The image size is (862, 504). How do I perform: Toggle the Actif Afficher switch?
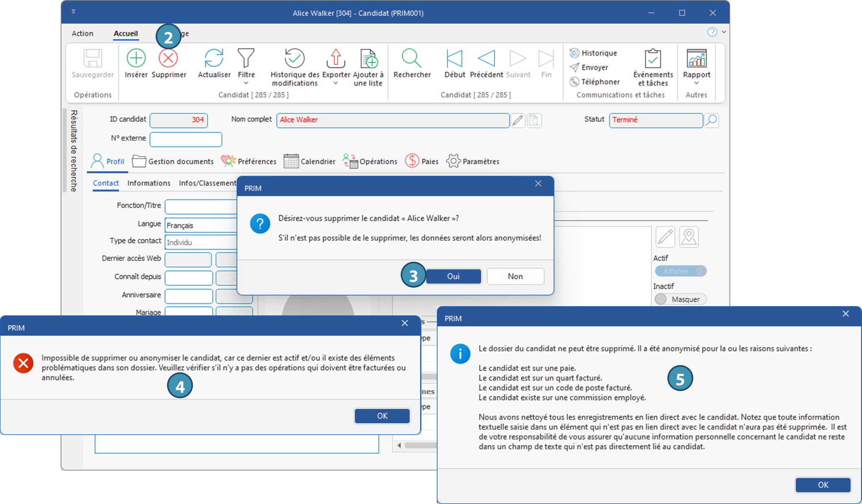click(x=680, y=271)
